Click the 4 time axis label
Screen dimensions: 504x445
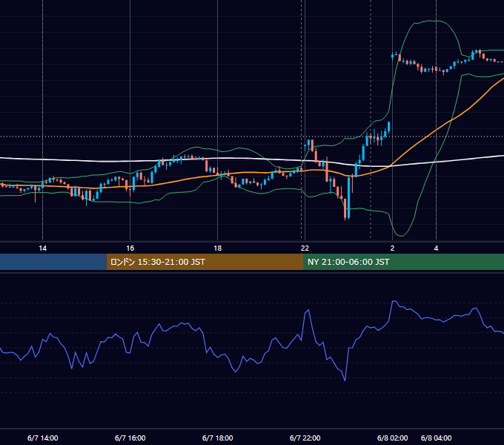pos(436,248)
